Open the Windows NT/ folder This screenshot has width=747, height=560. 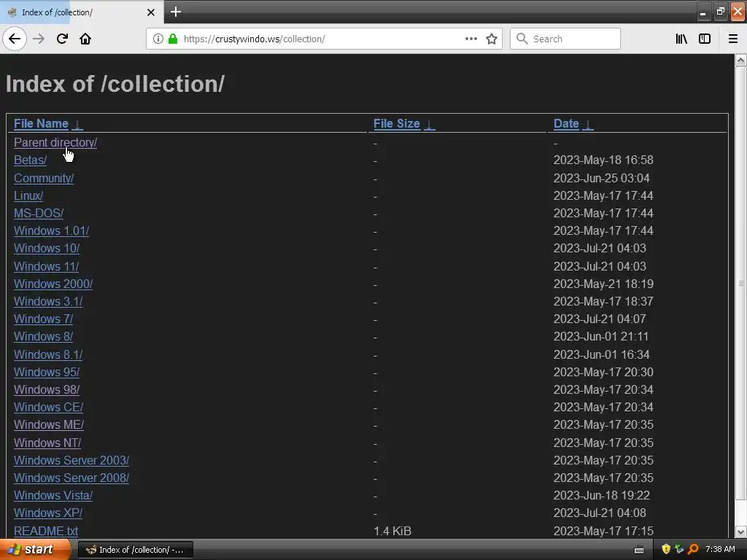pos(47,443)
